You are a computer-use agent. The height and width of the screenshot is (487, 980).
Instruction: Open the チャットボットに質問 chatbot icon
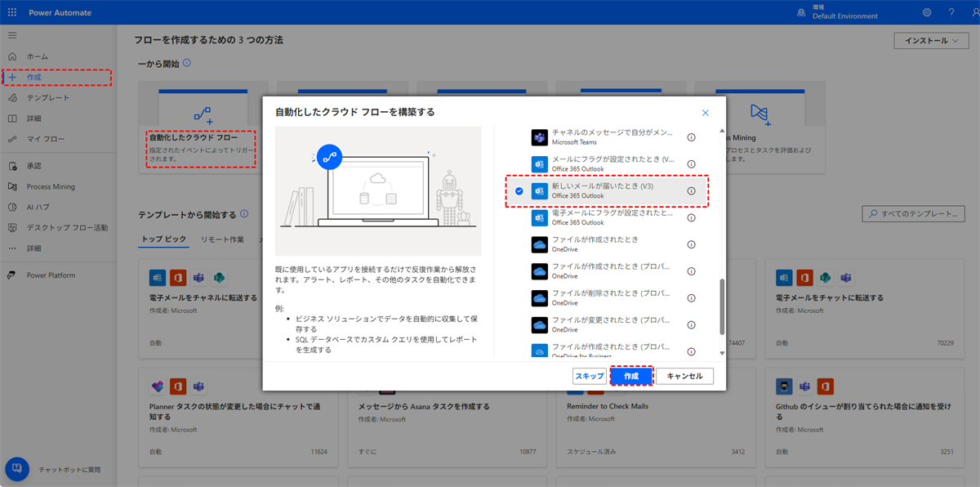click(x=17, y=469)
